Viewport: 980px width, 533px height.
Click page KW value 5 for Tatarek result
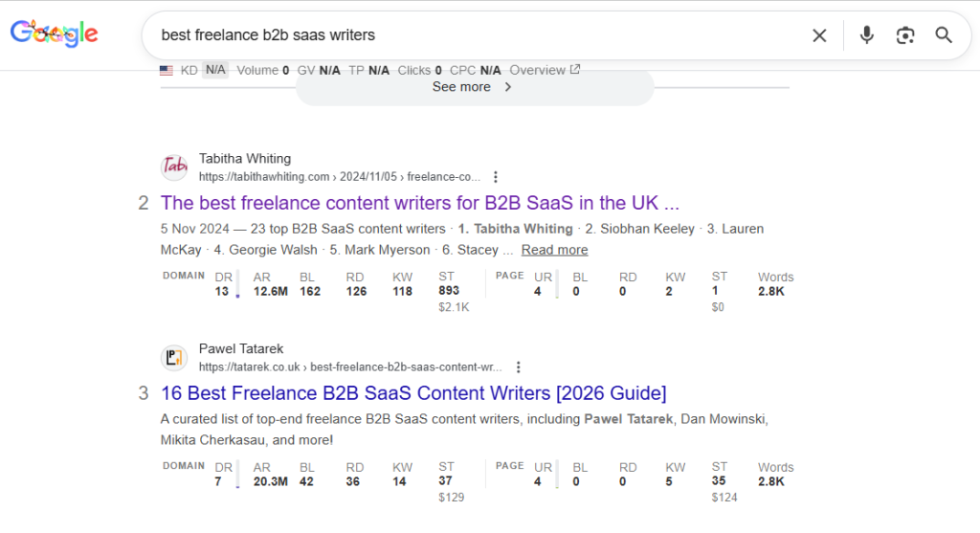(x=669, y=481)
